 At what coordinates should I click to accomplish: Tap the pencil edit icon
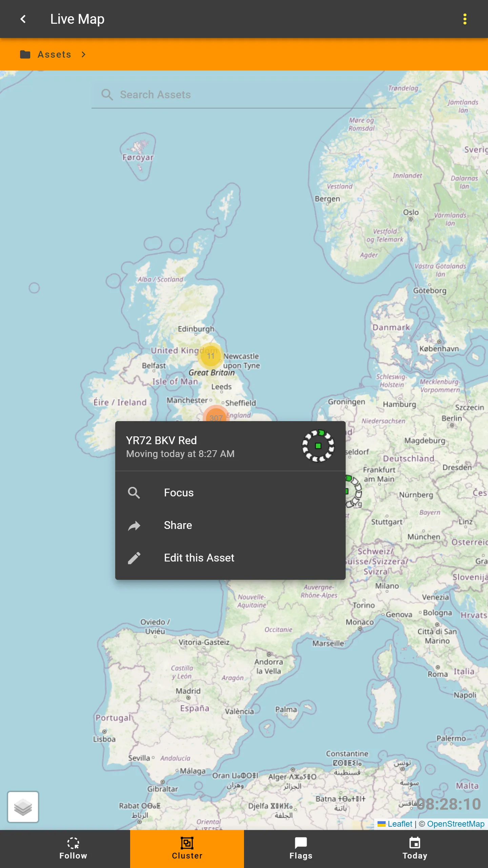(134, 558)
